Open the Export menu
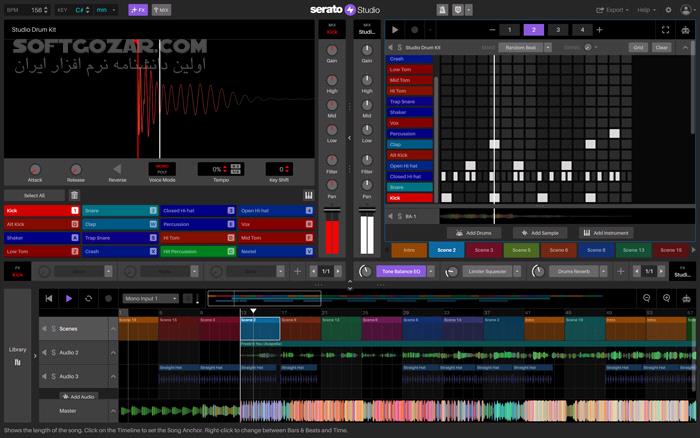Viewport: 700px width, 438px height. click(x=612, y=10)
